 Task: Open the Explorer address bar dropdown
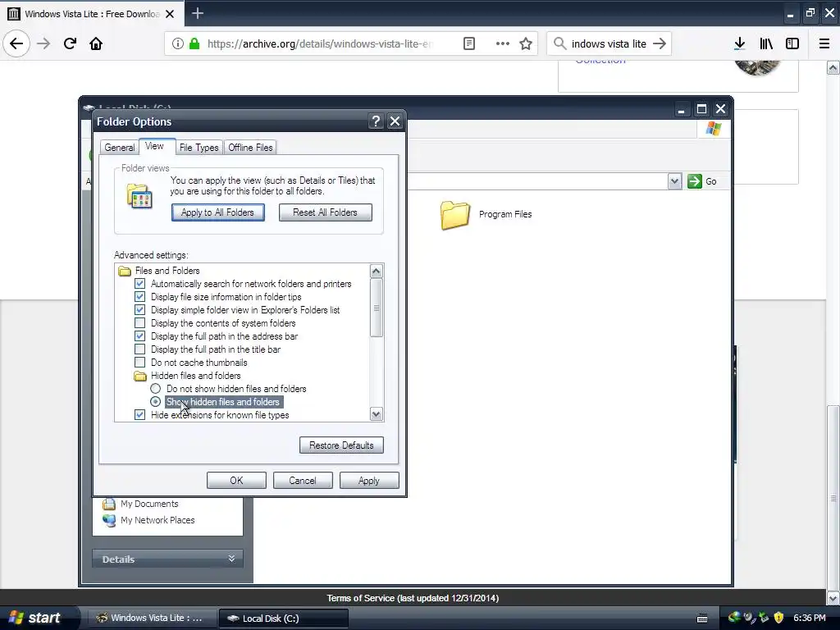pos(674,181)
